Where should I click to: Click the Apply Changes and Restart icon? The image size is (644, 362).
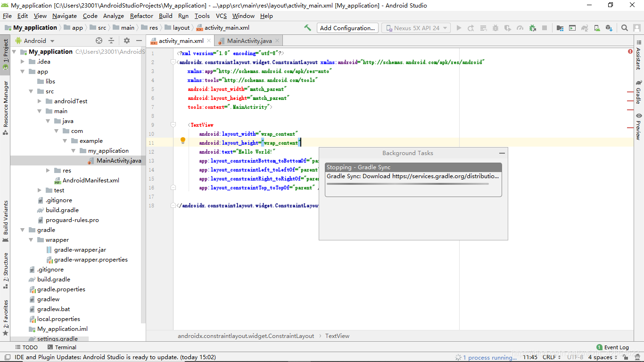click(x=471, y=28)
